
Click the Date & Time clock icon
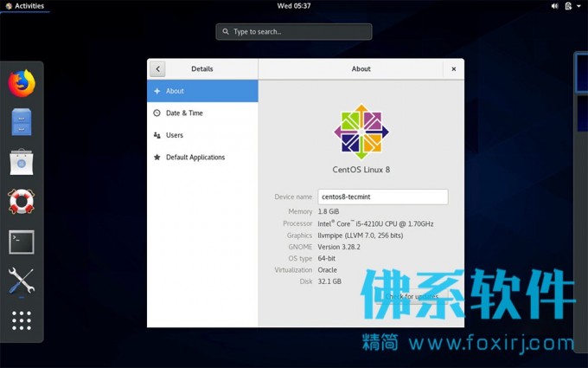coord(157,113)
